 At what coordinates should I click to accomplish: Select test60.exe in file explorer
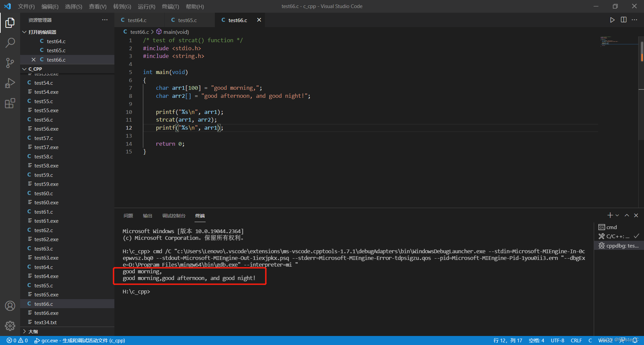click(x=67, y=203)
